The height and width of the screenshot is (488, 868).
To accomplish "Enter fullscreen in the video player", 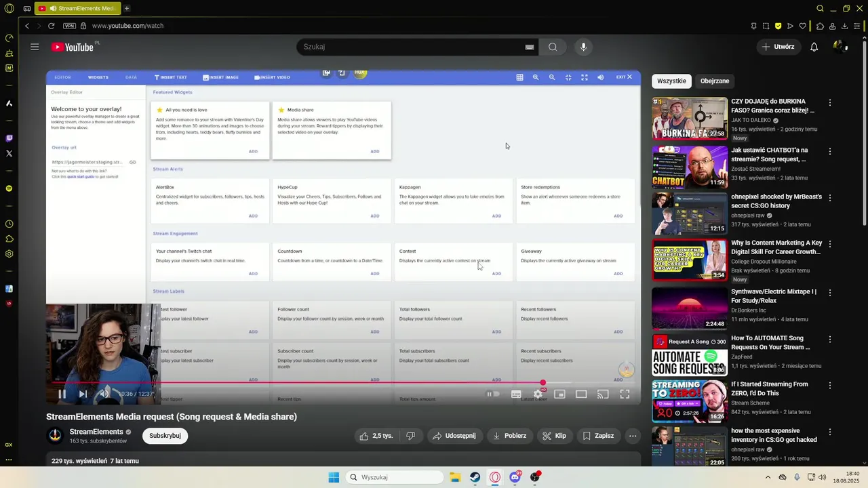I will pyautogui.click(x=625, y=394).
